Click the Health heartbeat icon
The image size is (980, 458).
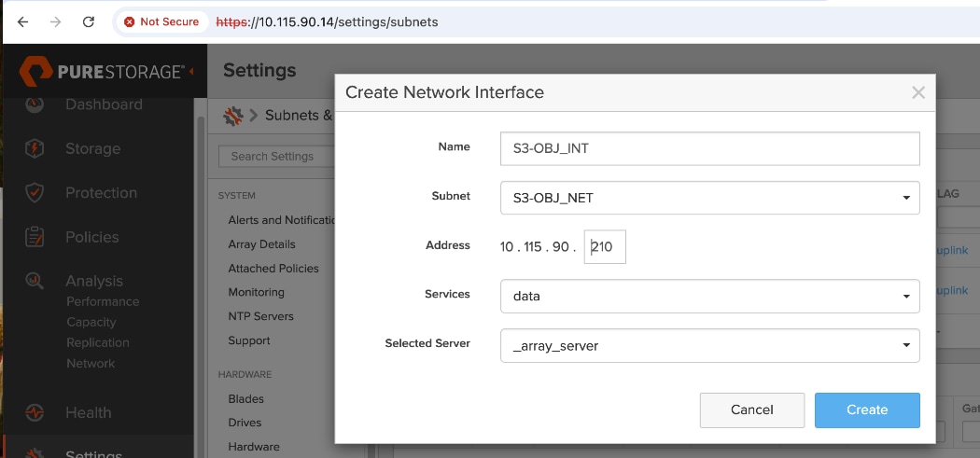35,412
